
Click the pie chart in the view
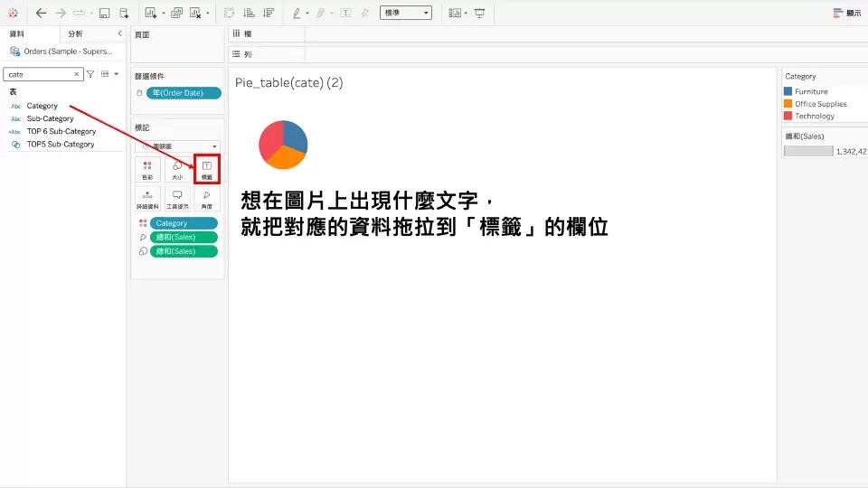click(x=283, y=145)
